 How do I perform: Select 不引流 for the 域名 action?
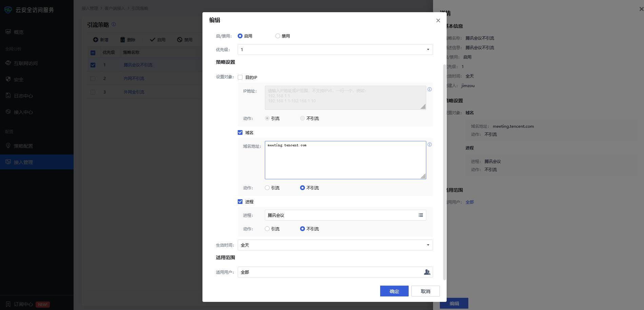303,188
